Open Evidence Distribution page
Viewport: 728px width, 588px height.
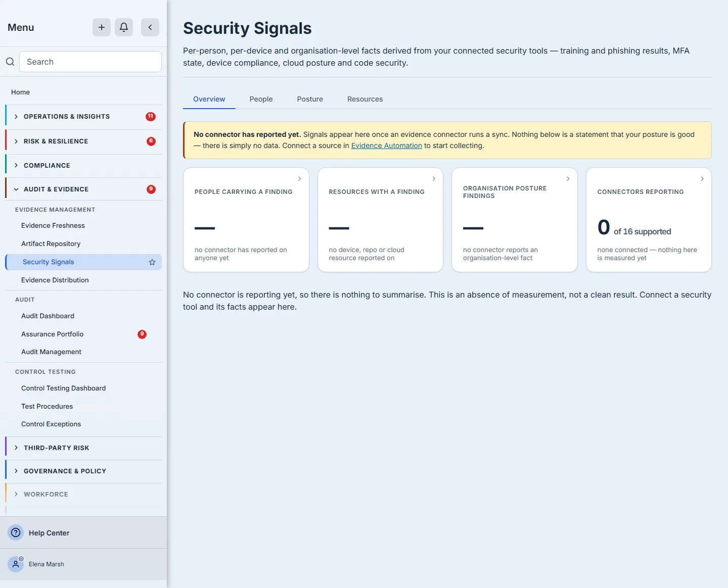55,280
